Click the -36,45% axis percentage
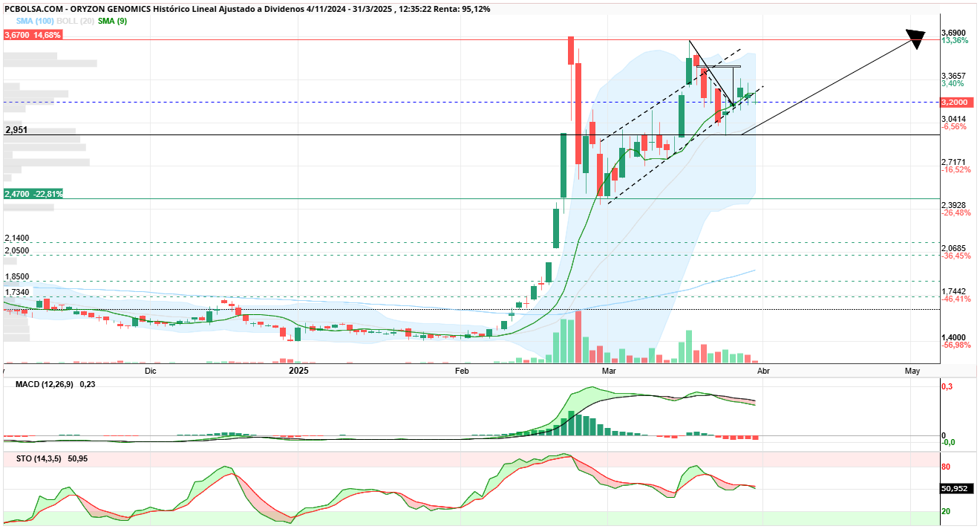 pos(956,256)
